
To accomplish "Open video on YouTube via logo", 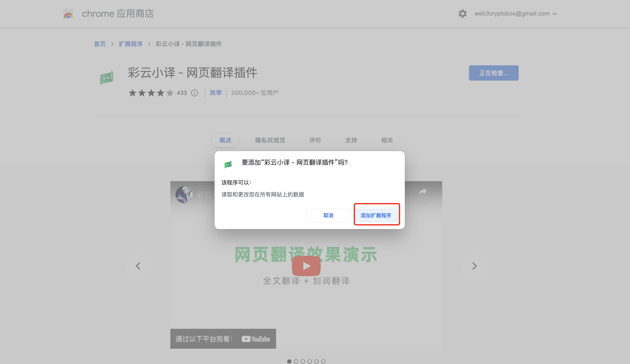I will 256,339.
